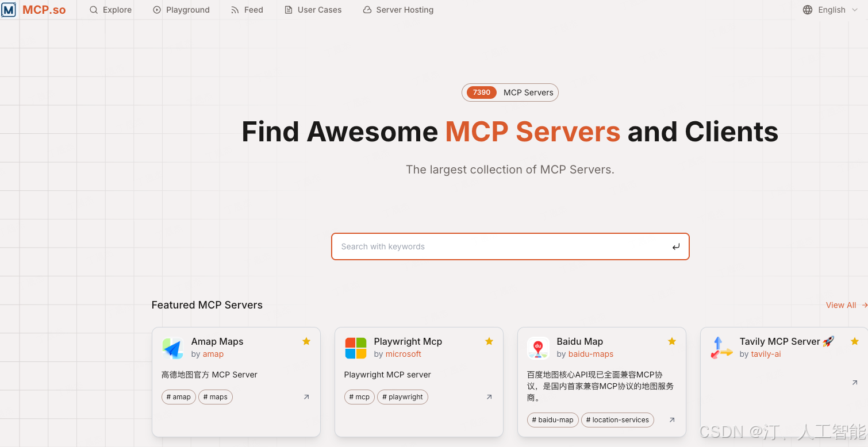
Task: Click the Feed RSS icon
Action: (x=235, y=10)
